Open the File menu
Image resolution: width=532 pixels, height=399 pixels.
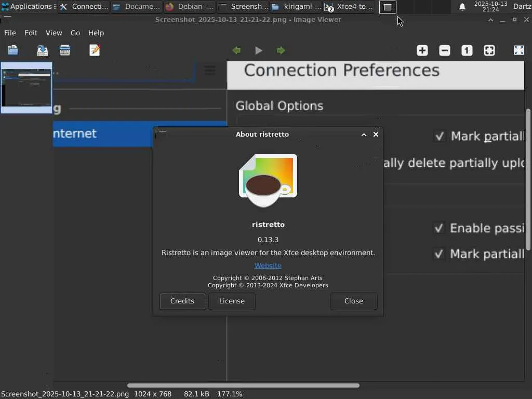coord(10,33)
